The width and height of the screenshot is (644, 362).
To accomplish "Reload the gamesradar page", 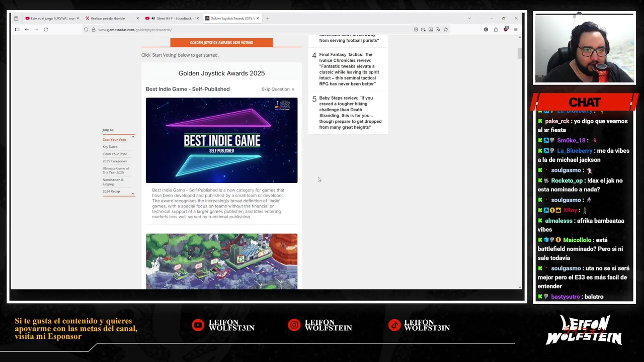I will click(46, 30).
